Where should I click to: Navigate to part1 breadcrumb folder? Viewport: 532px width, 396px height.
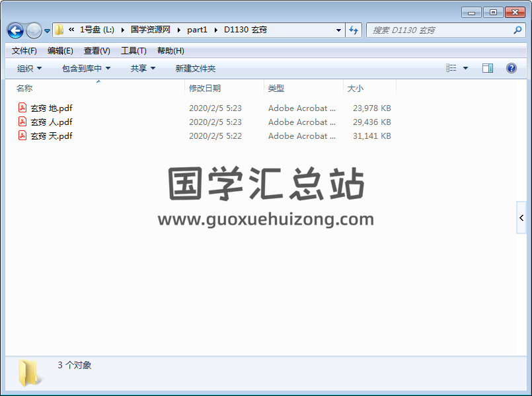(197, 30)
